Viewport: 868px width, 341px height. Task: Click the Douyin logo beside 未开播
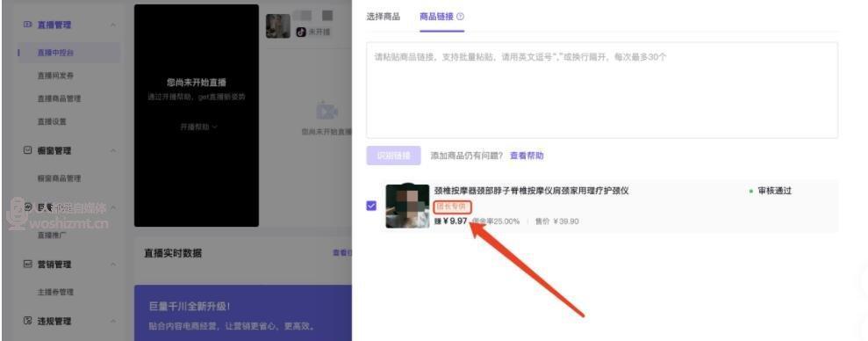coord(300,33)
